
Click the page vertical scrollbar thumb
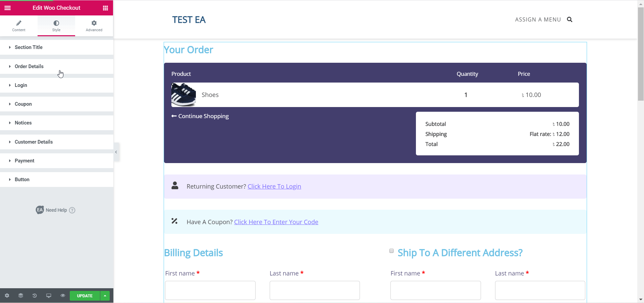coord(640,54)
